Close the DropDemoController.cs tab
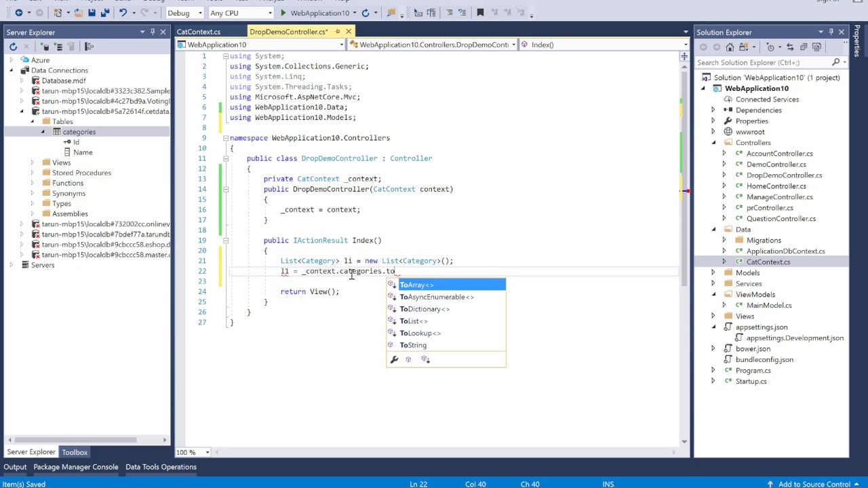The image size is (868, 488). 349,32
